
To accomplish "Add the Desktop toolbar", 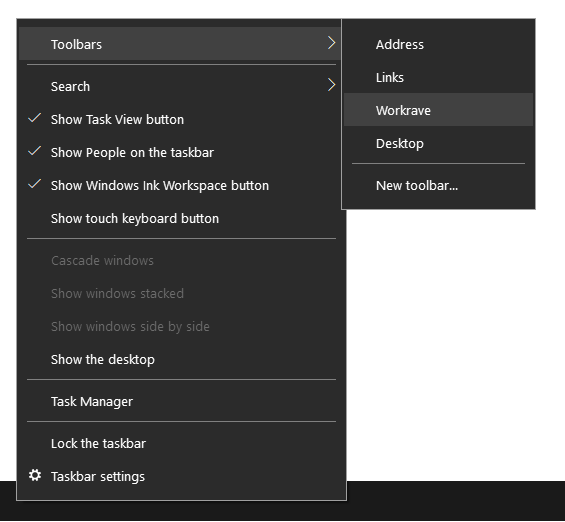I will 438,143.
